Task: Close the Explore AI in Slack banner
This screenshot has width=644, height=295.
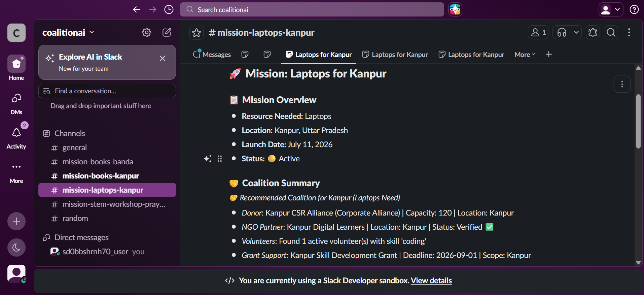Action: point(163,58)
